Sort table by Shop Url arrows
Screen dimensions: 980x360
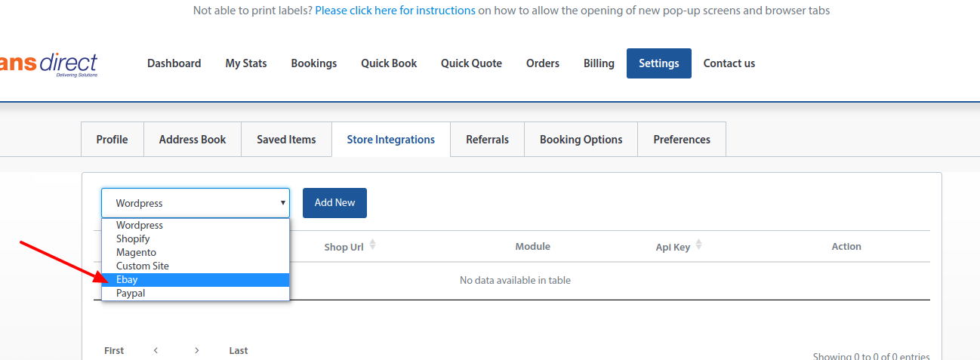click(x=372, y=246)
